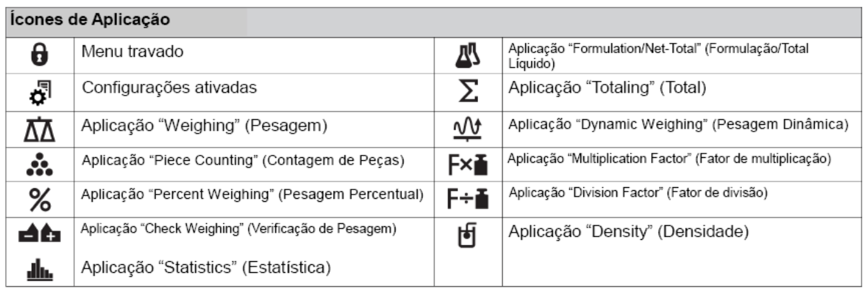The height and width of the screenshot is (293, 868).
Task: Select the Weighing balance scale icon
Action: 40,128
